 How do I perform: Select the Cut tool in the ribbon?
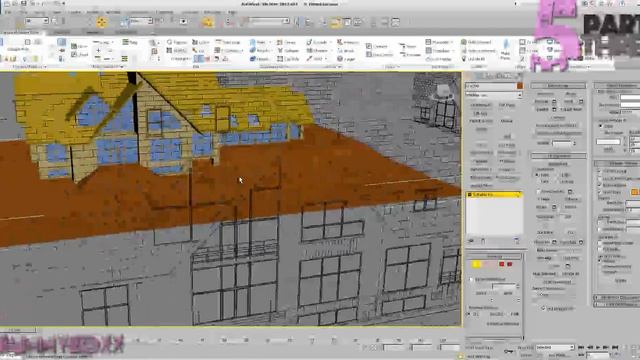click(199, 51)
